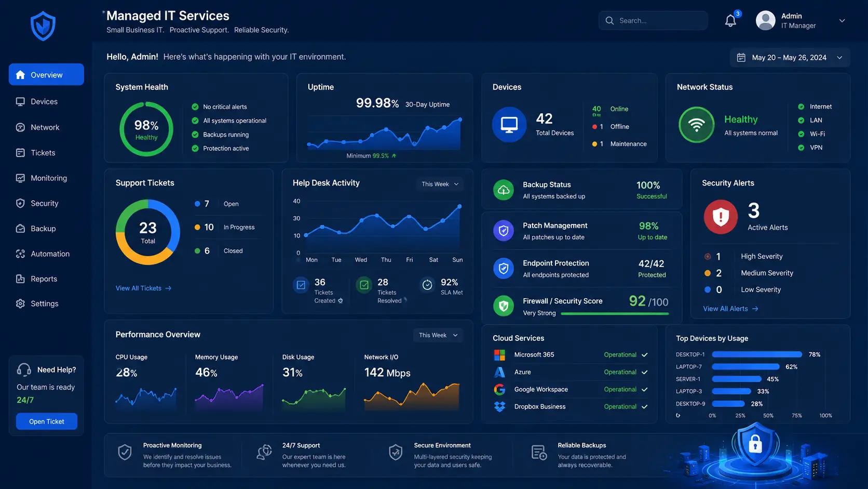
Task: Click the Proactive Monitoring shield icon
Action: (x=125, y=452)
